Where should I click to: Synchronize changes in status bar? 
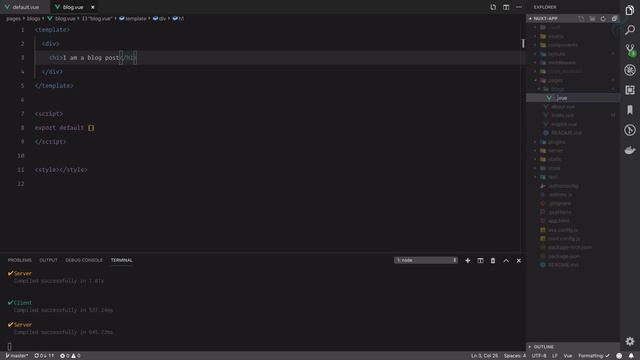pos(44,356)
